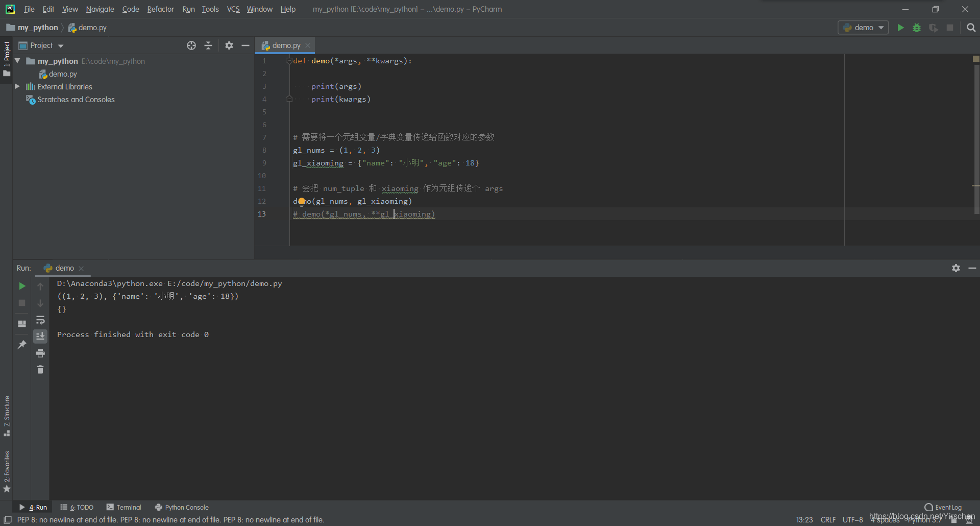
Task: Click the stop icon in the top toolbar
Action: (950, 28)
